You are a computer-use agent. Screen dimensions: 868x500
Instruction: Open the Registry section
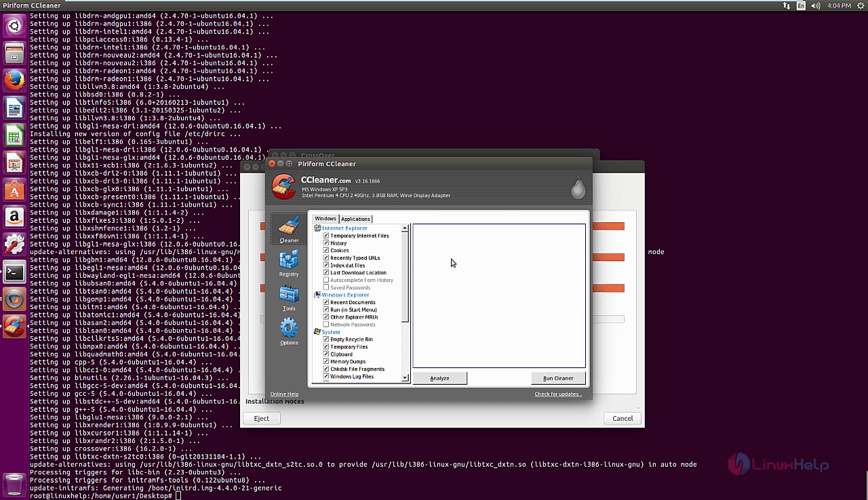pyautogui.click(x=289, y=263)
